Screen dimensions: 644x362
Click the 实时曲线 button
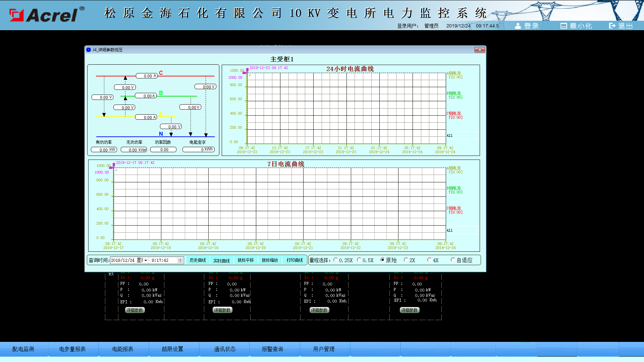(x=221, y=260)
